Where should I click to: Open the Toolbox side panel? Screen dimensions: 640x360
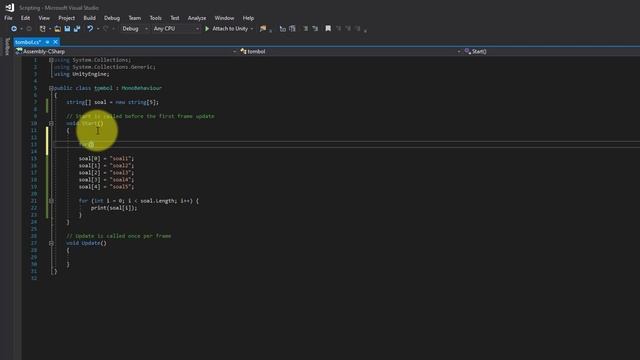pos(7,46)
